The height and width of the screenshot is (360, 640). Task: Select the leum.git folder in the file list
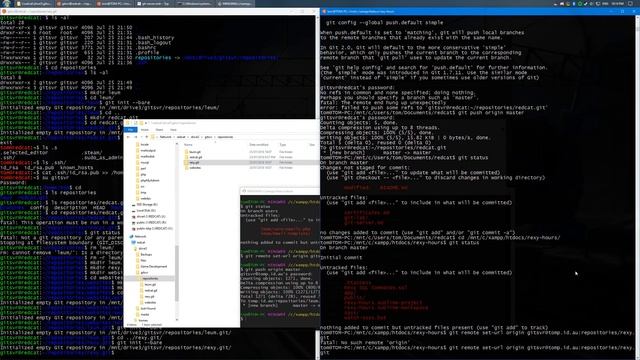195,152
